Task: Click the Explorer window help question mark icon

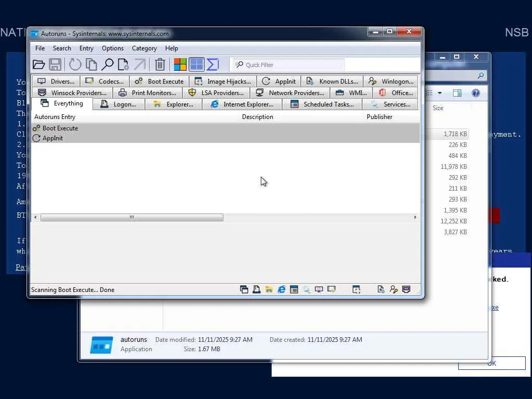Action: pos(476,93)
